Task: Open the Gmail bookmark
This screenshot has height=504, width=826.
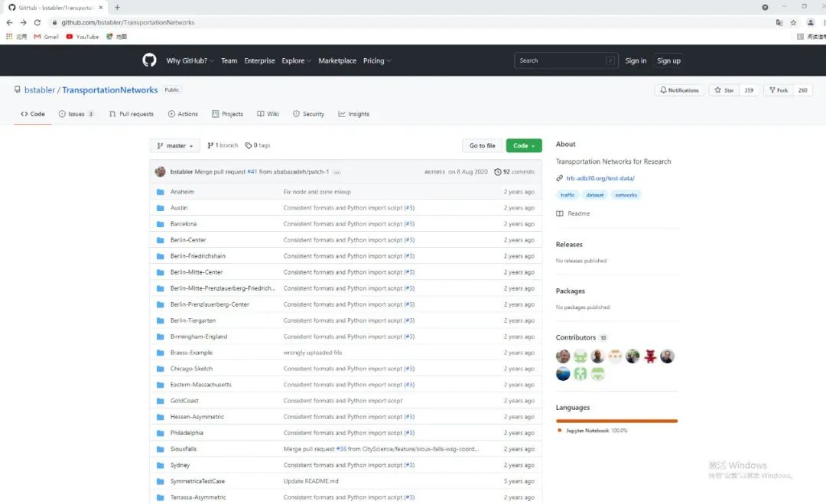Action: 46,37
